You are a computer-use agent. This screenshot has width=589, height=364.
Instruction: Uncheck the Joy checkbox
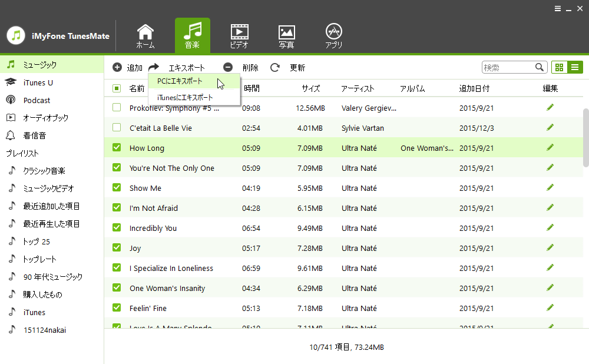[x=117, y=247]
